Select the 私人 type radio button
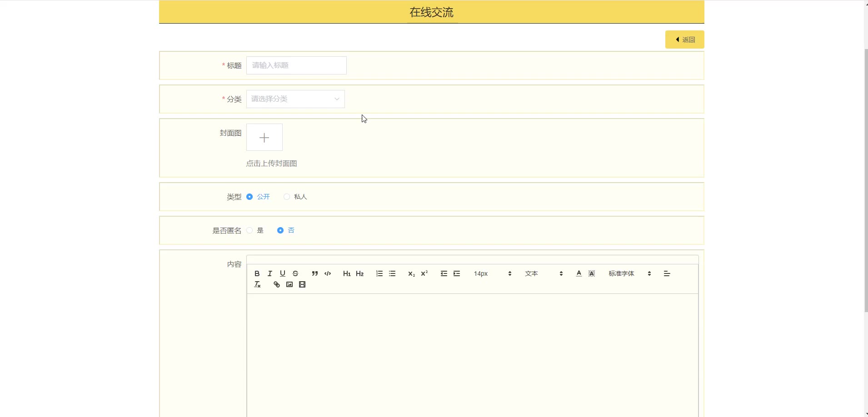The image size is (868, 417). (x=287, y=197)
